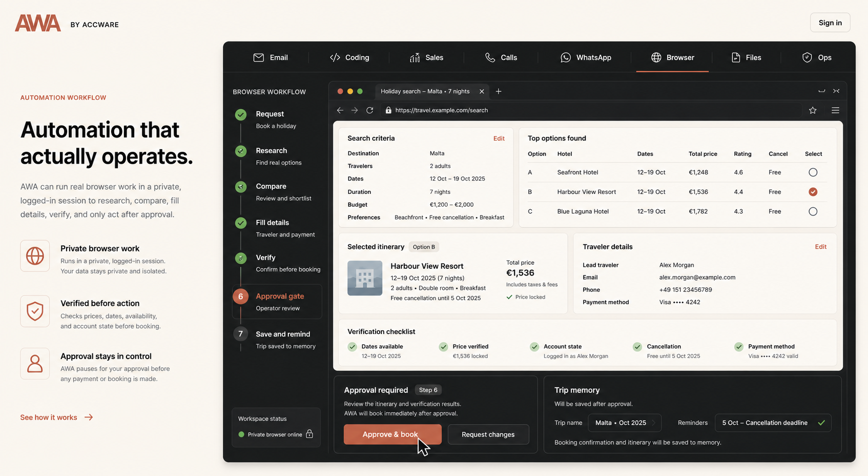Viewport: 868px width, 476px height.
Task: Click the forward arrow in browser toolbar
Action: click(x=355, y=110)
